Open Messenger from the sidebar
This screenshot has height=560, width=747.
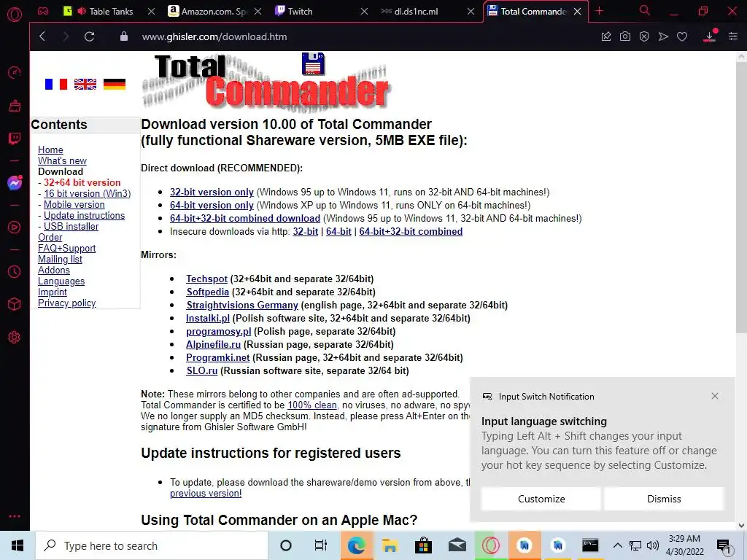click(x=15, y=183)
